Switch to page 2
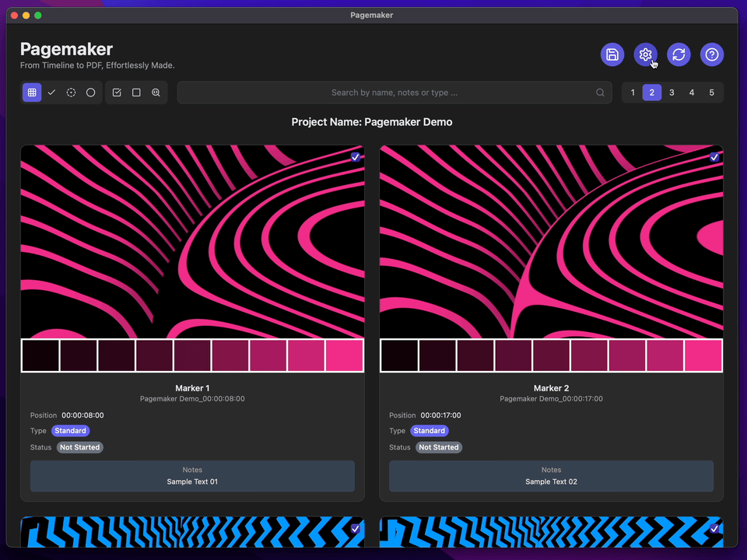This screenshot has width=747, height=560. pyautogui.click(x=652, y=93)
